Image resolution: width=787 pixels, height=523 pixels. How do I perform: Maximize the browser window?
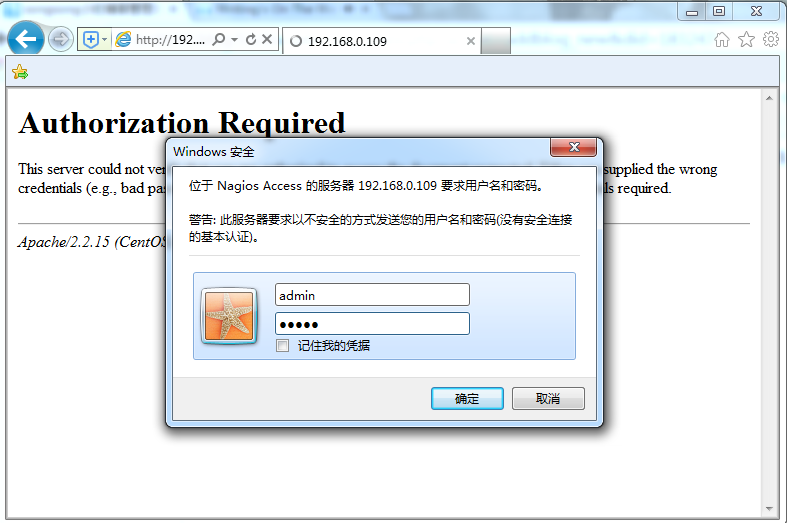(719, 12)
